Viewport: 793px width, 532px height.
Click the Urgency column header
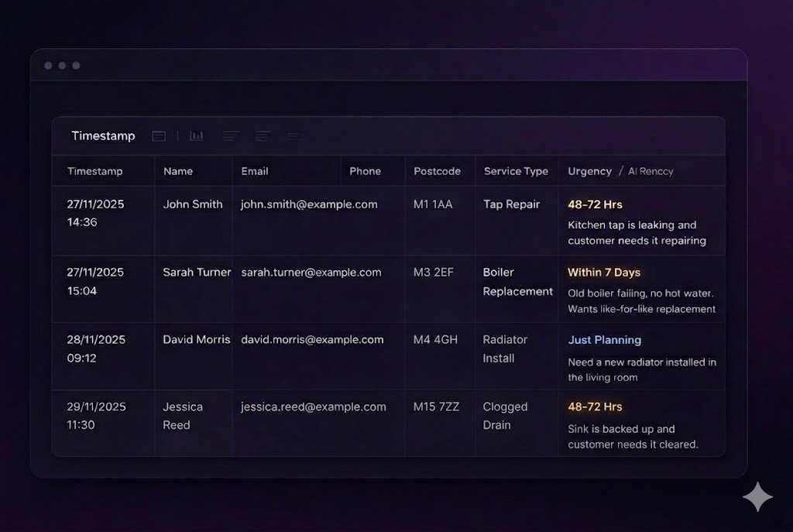click(x=589, y=171)
